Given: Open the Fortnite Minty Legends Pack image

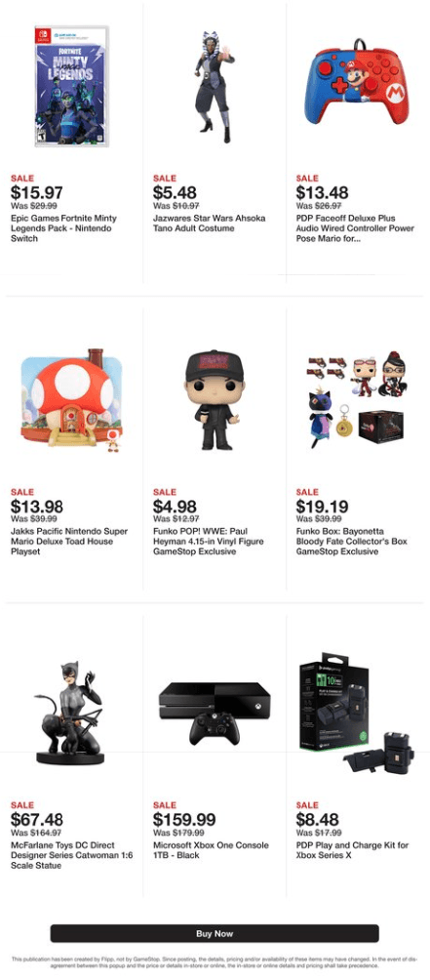Looking at the screenshot, I should tap(72, 86).
